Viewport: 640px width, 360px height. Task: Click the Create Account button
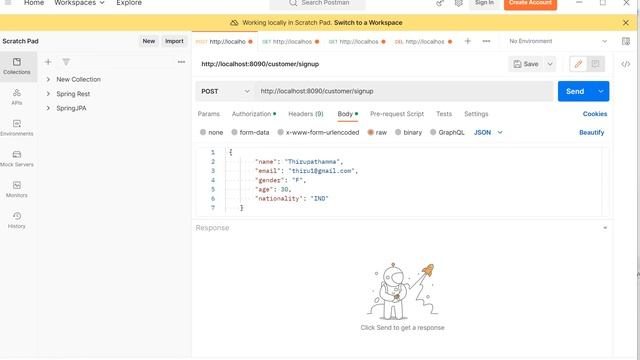530,3
